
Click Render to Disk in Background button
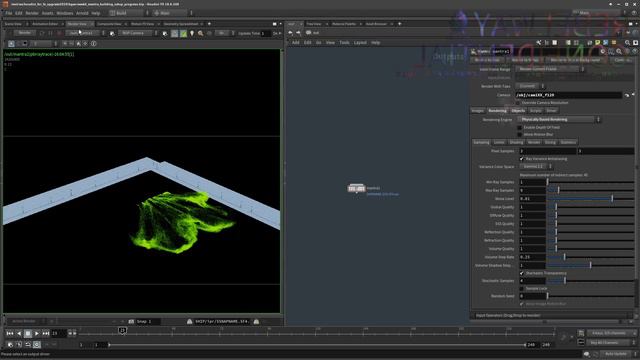point(576,60)
